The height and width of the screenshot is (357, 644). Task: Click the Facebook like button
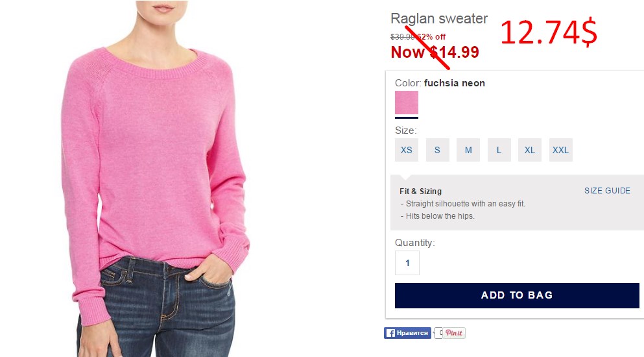coord(407,333)
